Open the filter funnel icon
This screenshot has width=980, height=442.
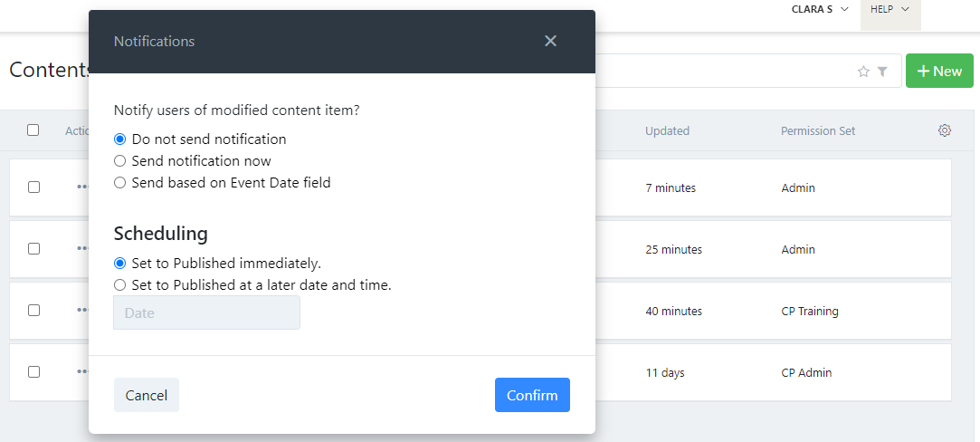tap(882, 72)
